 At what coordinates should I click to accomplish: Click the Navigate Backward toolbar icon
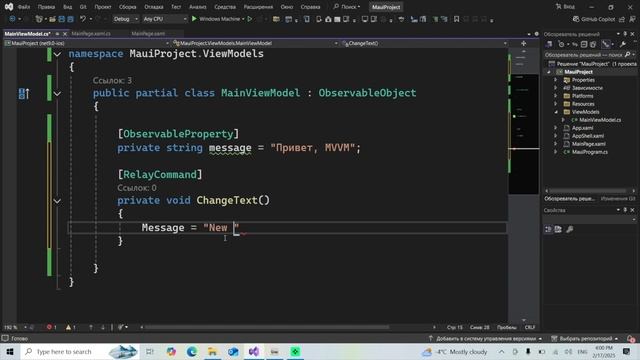point(12,19)
